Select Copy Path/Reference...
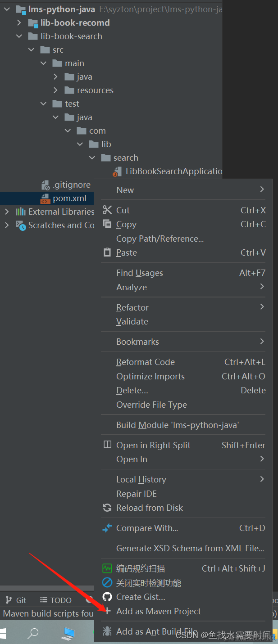 [160, 239]
